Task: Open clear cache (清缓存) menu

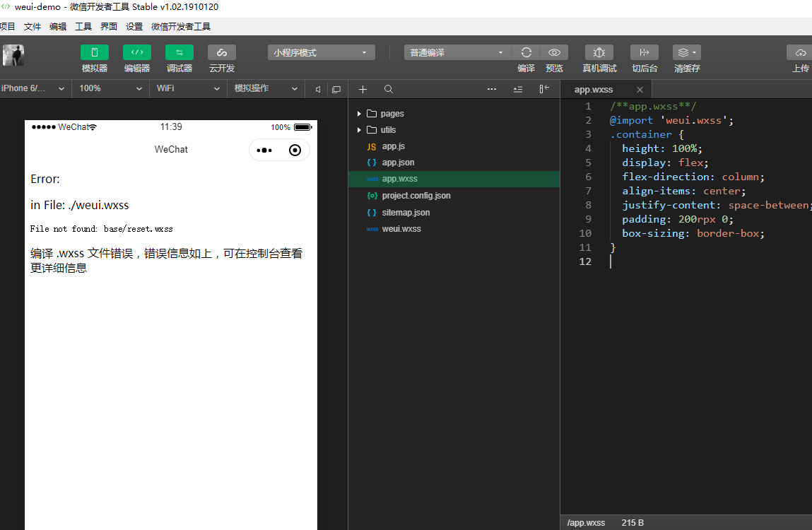Action: [x=687, y=52]
